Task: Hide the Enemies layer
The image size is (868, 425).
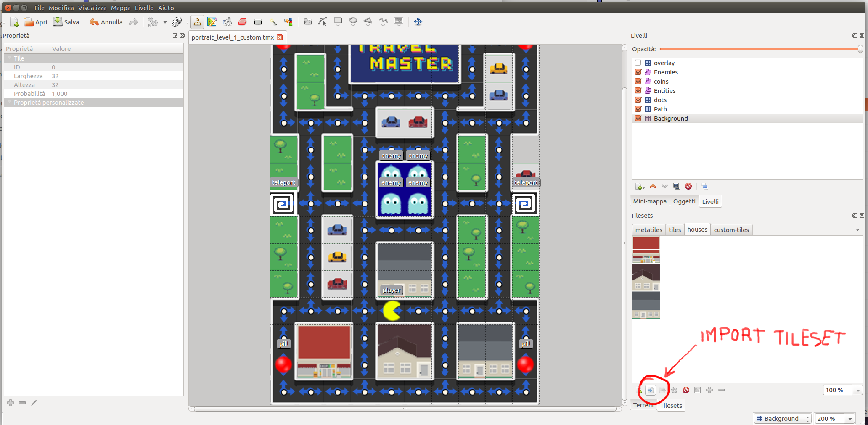Action: pos(638,72)
